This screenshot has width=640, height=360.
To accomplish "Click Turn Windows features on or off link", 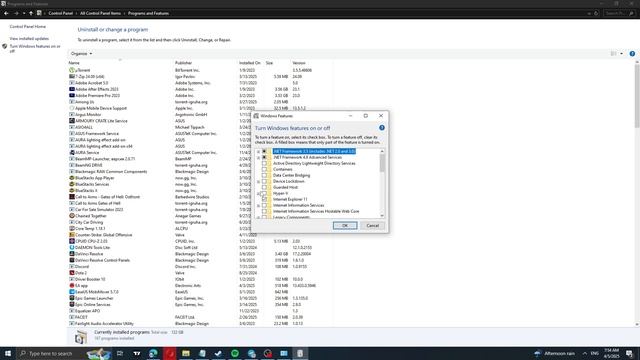I will click(x=35, y=48).
